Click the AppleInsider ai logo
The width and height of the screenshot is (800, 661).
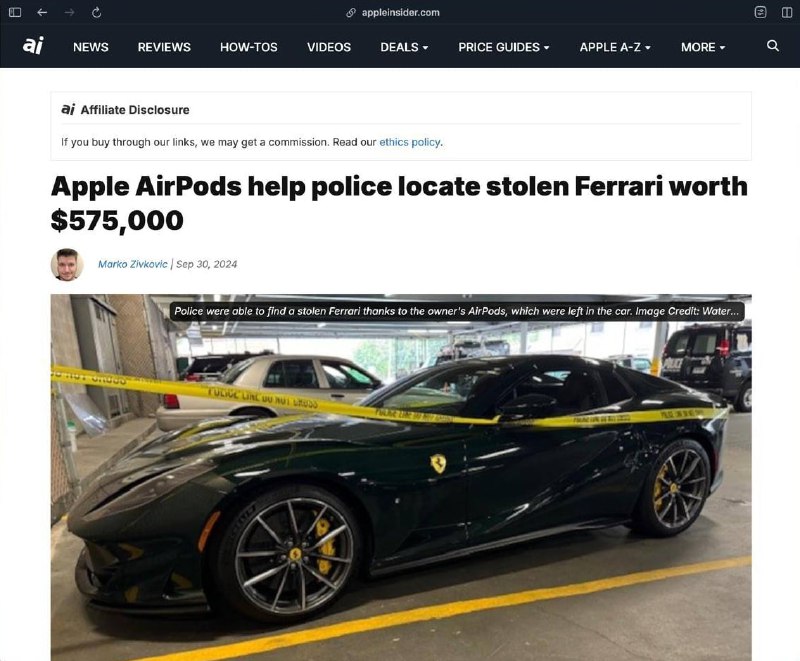click(x=33, y=45)
